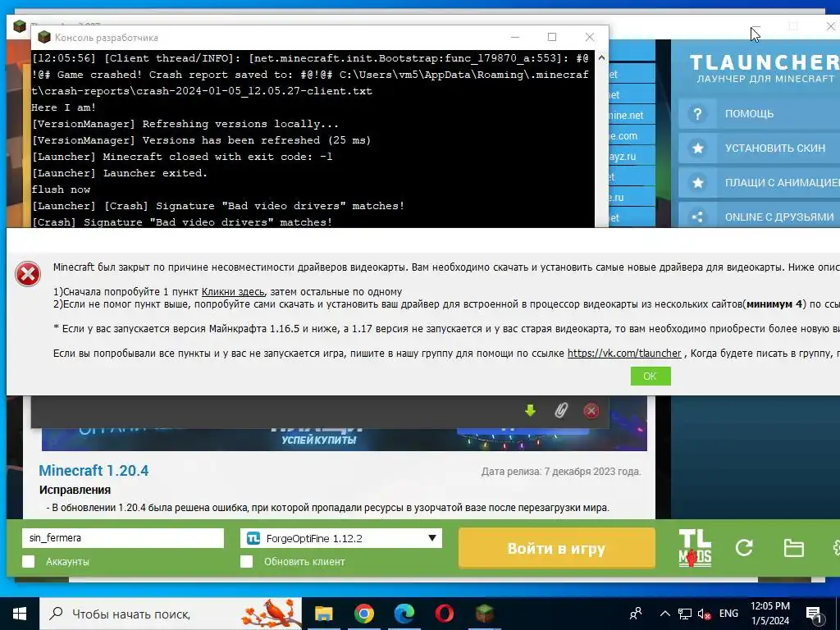Toggle the Обновить клиент checkbox
This screenshot has width=840, height=630.
tap(246, 561)
